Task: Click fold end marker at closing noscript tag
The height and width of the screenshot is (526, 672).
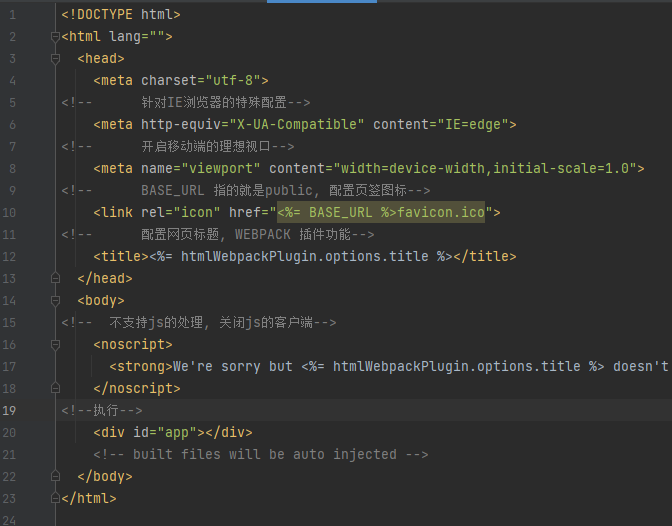Action: (56, 388)
